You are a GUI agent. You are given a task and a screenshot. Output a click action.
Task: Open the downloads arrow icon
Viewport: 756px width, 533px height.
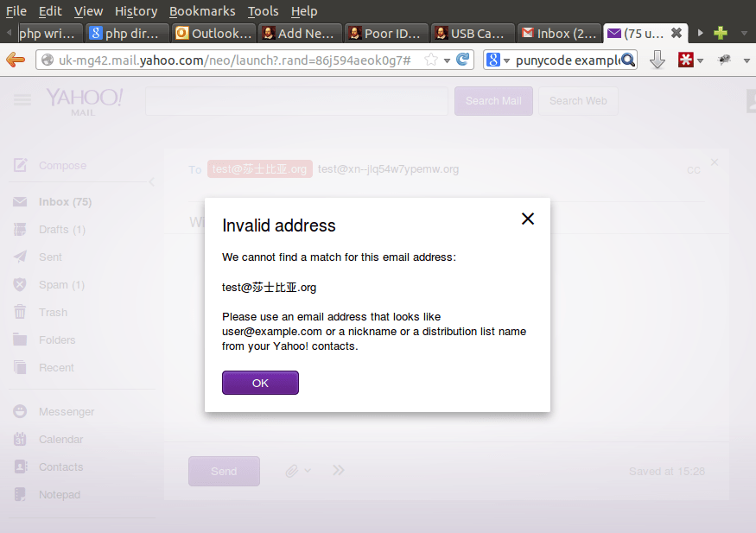pos(658,60)
